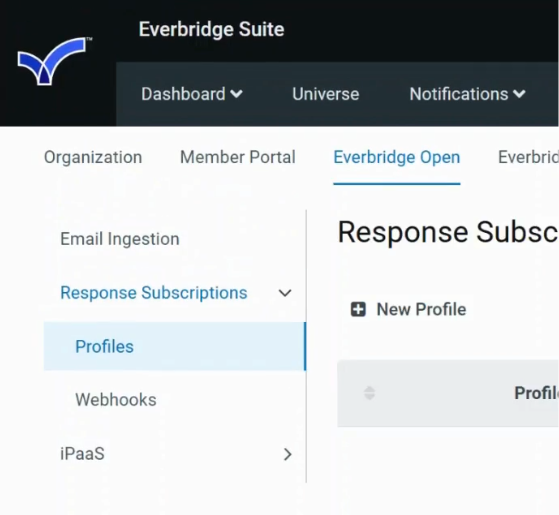Expand the iPaaS section arrow

(287, 454)
